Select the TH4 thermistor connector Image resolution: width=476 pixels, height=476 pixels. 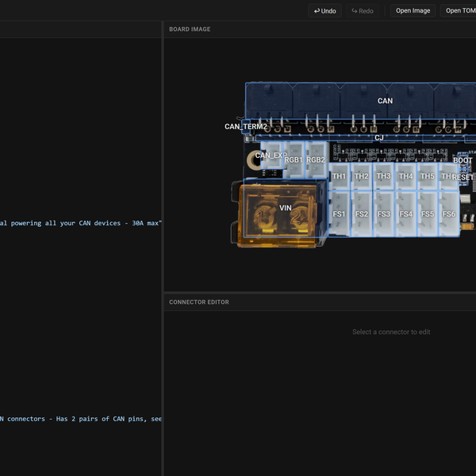[x=406, y=176]
